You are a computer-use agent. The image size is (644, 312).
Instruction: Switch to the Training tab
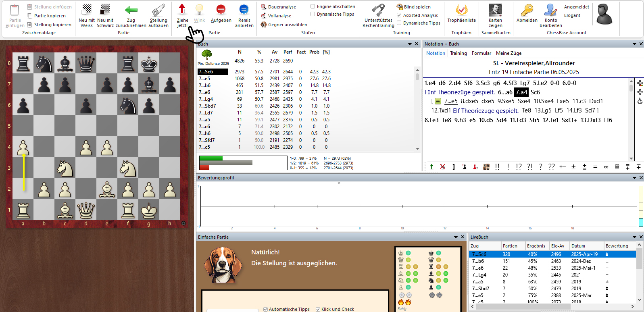click(x=458, y=53)
